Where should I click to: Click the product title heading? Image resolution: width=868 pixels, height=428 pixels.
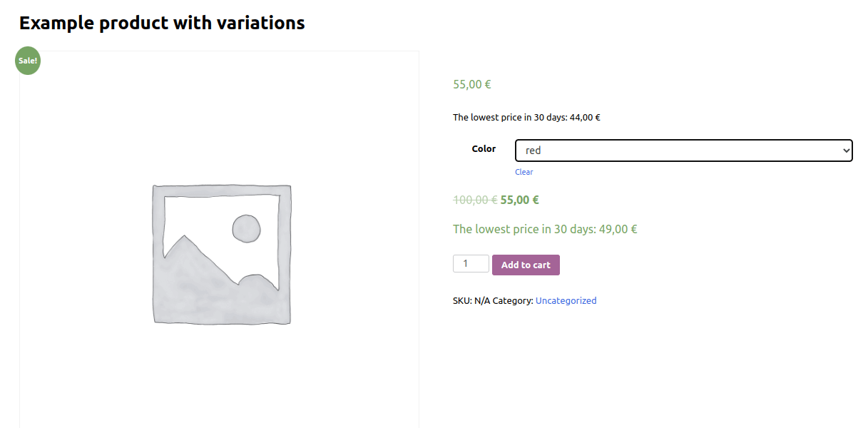[162, 23]
